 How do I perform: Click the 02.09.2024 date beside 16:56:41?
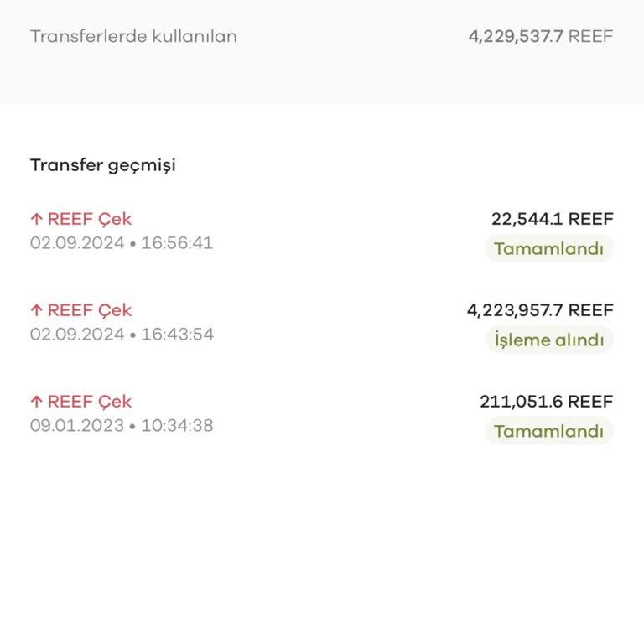[x=77, y=243]
